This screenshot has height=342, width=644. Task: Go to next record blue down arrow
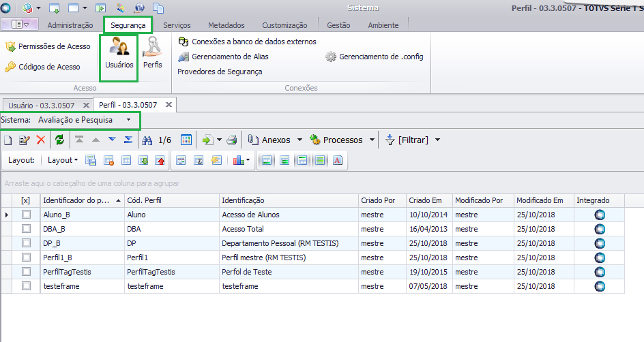click(112, 140)
